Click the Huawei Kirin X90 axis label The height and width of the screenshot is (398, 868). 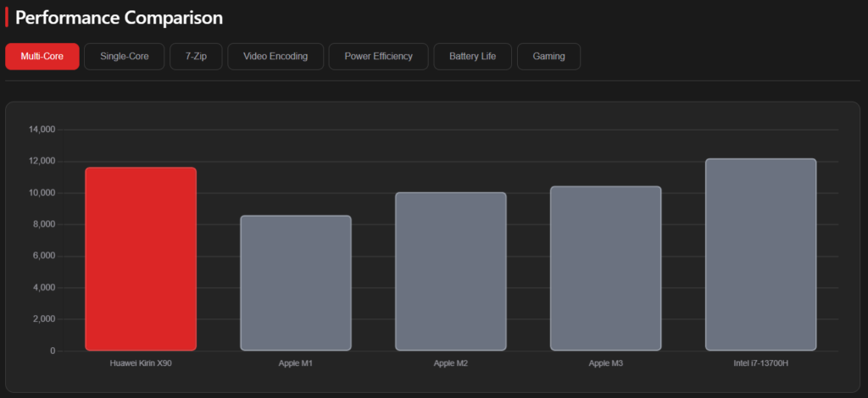click(141, 364)
